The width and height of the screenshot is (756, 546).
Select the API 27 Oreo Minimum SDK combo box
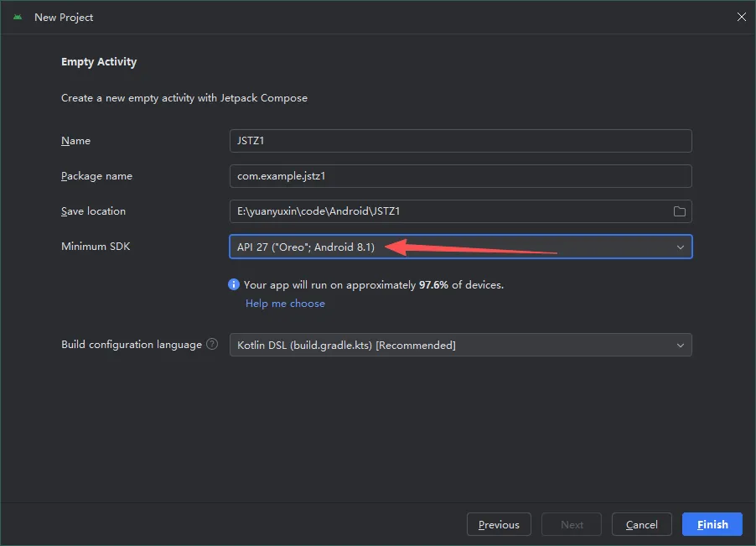461,247
